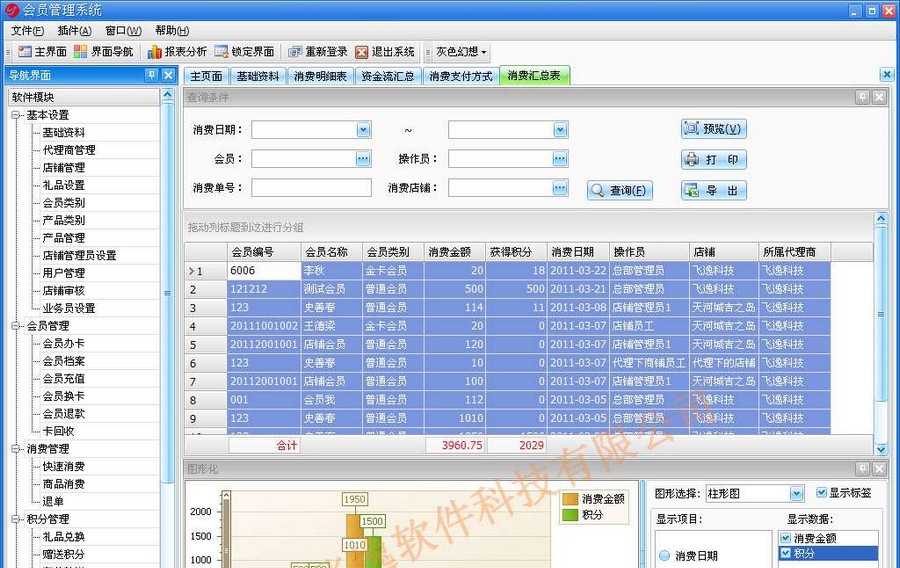The height and width of the screenshot is (568, 900).
Task: Toggle the 显示标签 checkbox
Action: 821,492
